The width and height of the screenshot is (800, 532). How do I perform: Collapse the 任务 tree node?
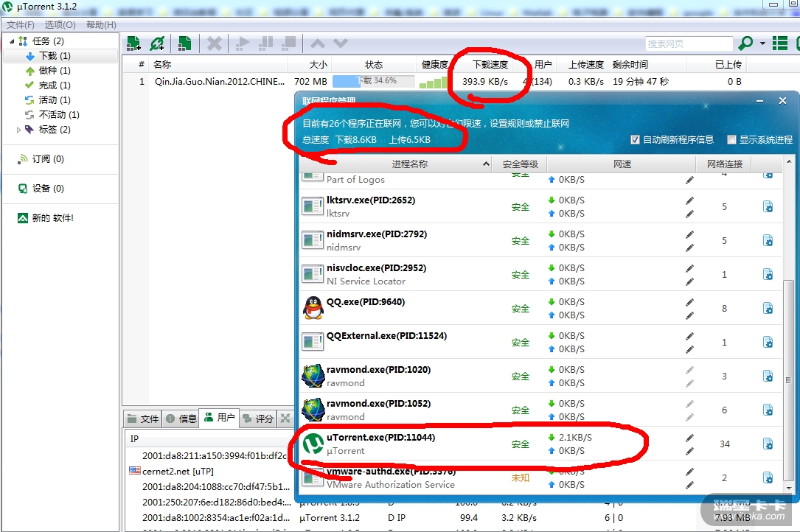pos(11,41)
